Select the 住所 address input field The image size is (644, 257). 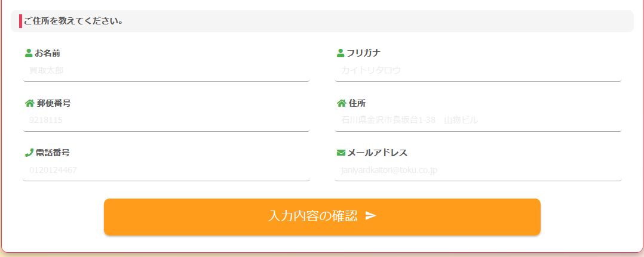(478, 120)
